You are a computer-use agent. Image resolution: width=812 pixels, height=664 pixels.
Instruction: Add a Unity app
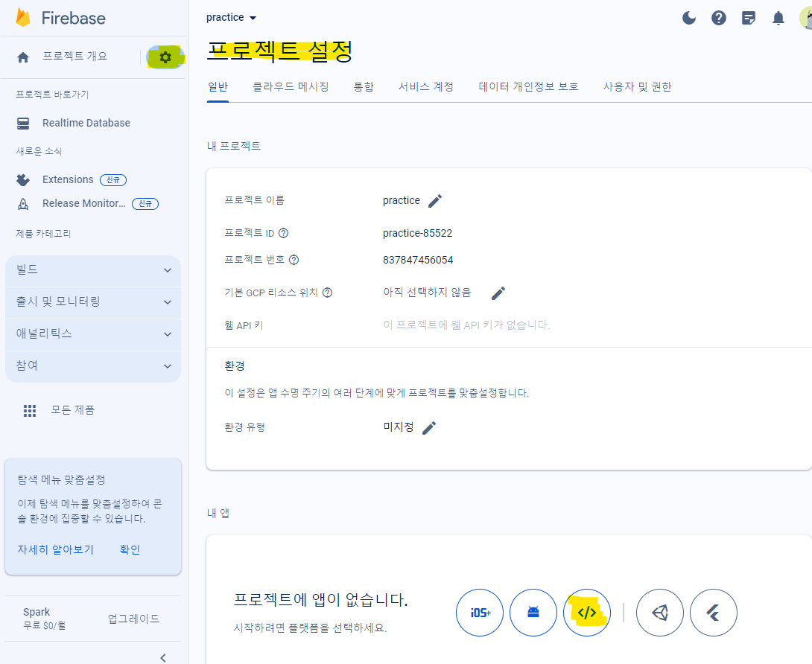pos(660,612)
